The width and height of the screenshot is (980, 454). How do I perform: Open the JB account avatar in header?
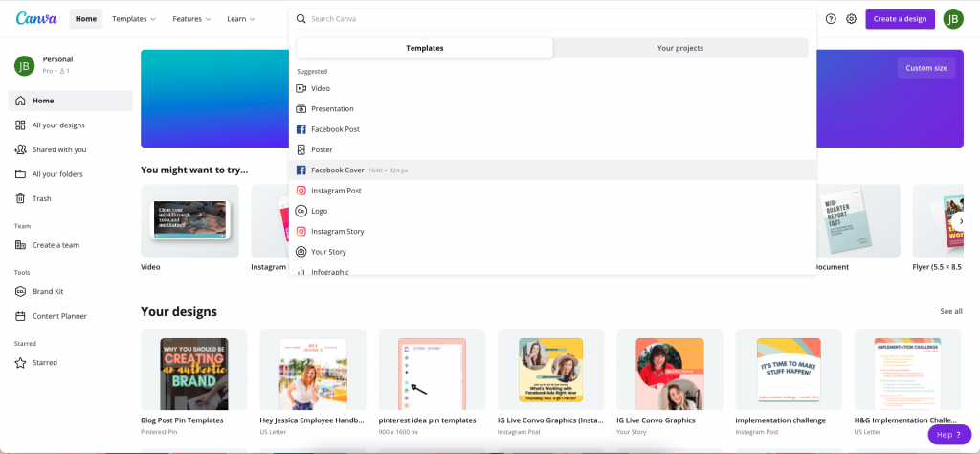click(953, 19)
